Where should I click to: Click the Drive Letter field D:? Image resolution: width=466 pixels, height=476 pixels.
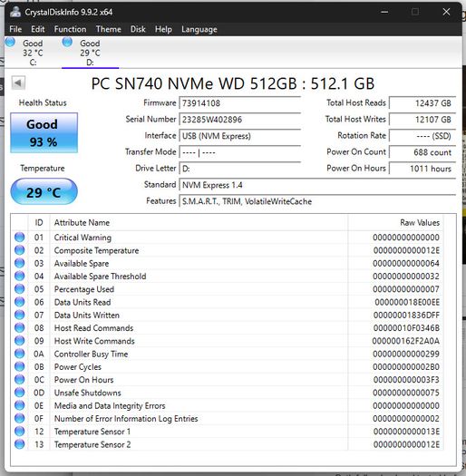pyautogui.click(x=240, y=169)
